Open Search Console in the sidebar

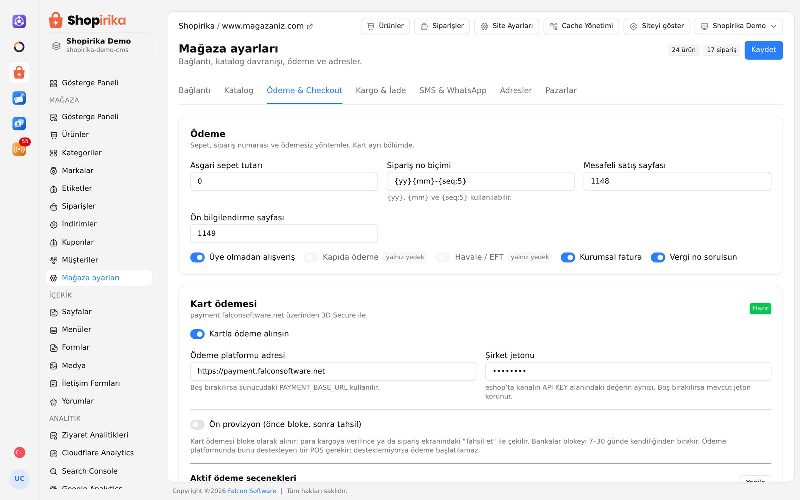pos(99,471)
